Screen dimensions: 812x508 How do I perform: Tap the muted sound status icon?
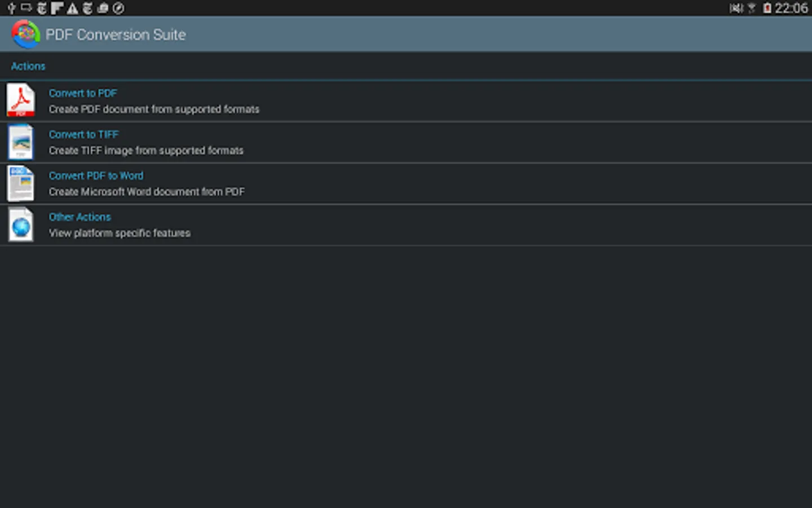point(736,8)
